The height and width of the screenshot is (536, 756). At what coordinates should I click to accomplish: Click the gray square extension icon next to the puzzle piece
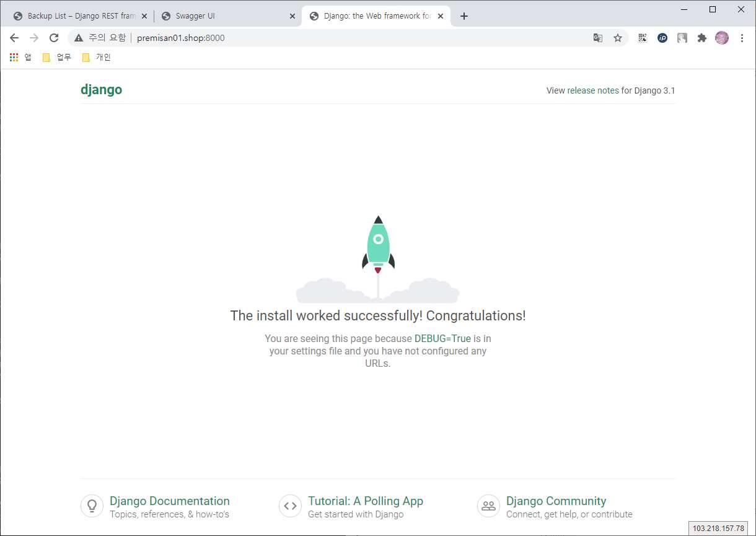click(682, 38)
